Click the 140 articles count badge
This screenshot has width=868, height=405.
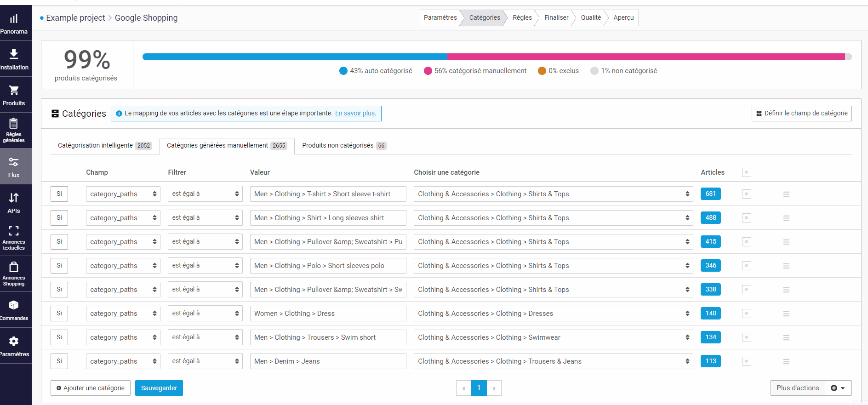tap(711, 314)
